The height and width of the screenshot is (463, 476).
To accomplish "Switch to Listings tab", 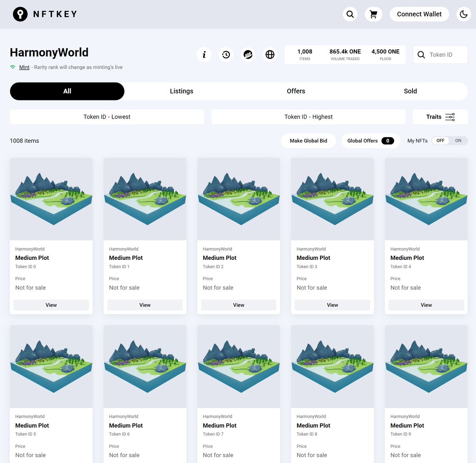I will pos(182,91).
